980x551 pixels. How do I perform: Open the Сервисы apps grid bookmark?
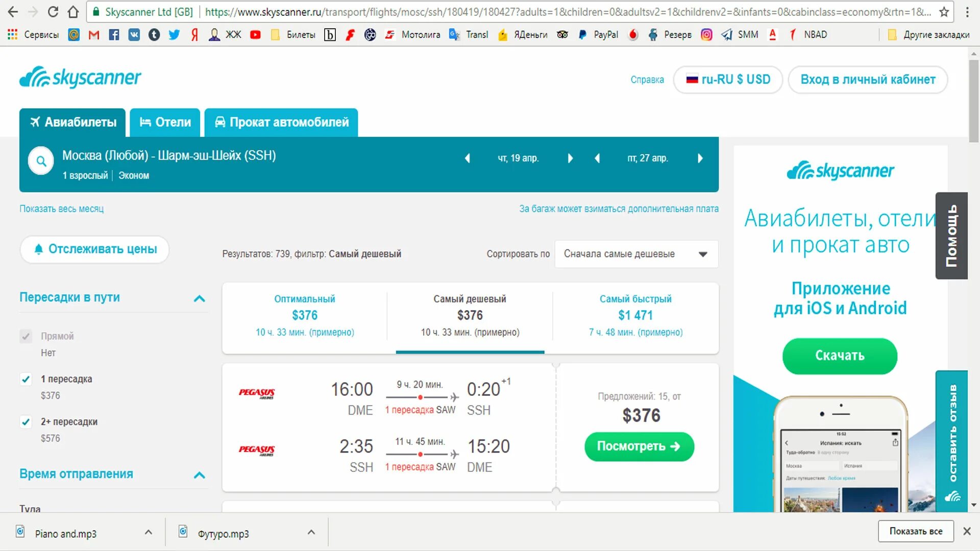(x=34, y=35)
